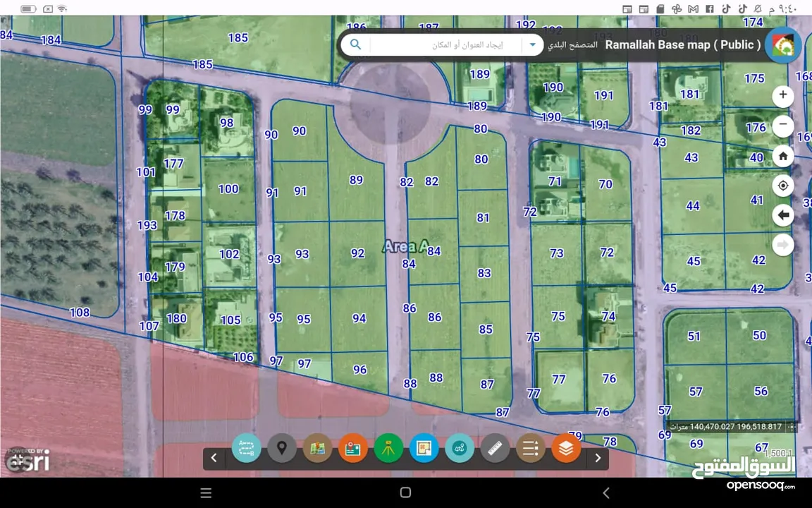This screenshot has height=508, width=812.
Task: Click the blue parcel select tool
Action: point(424,448)
